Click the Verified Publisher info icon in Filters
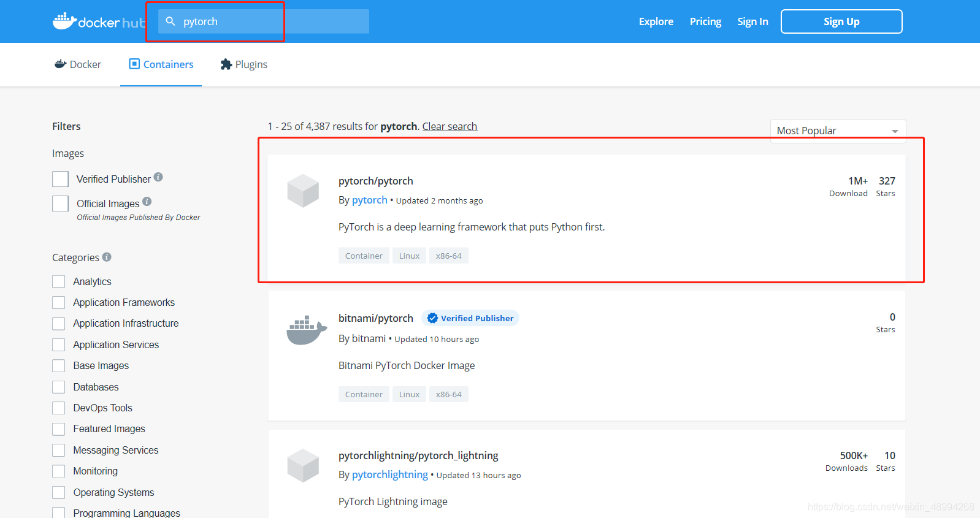The height and width of the screenshot is (518, 980). point(158,177)
